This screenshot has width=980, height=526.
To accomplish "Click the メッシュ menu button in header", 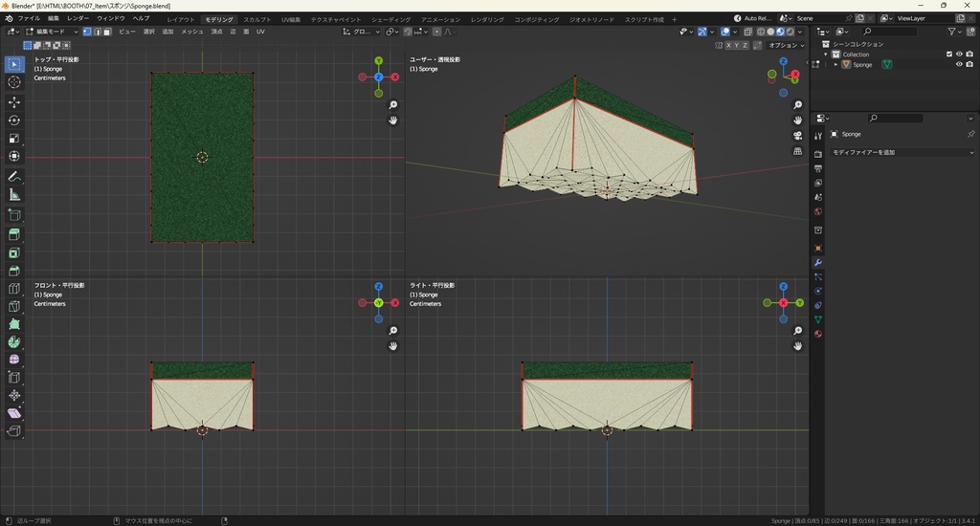I will (x=192, y=32).
